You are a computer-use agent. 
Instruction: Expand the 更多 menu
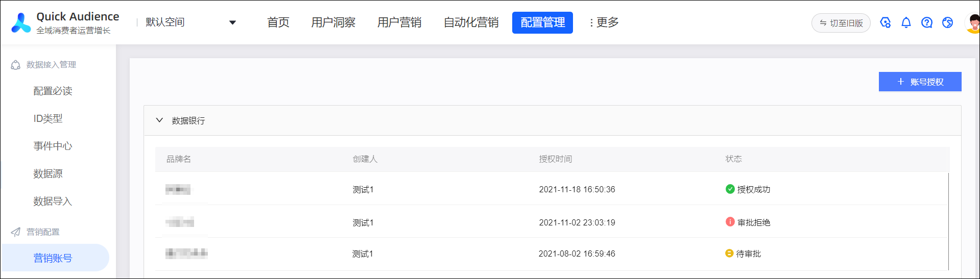click(604, 22)
